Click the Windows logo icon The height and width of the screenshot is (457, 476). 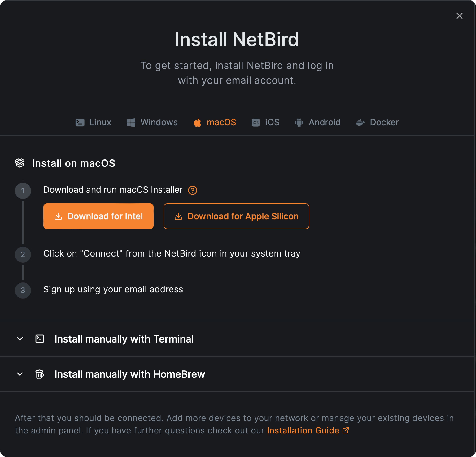(x=131, y=123)
